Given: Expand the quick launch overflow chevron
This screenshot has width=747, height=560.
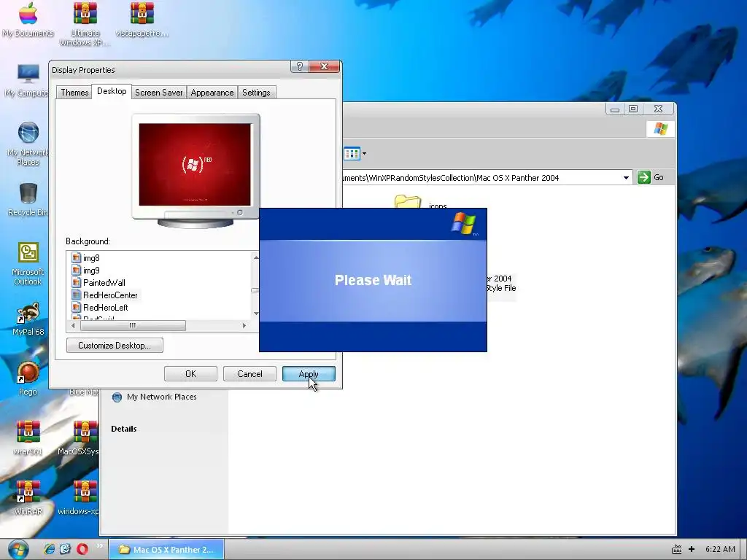Looking at the screenshot, I should point(99,545).
